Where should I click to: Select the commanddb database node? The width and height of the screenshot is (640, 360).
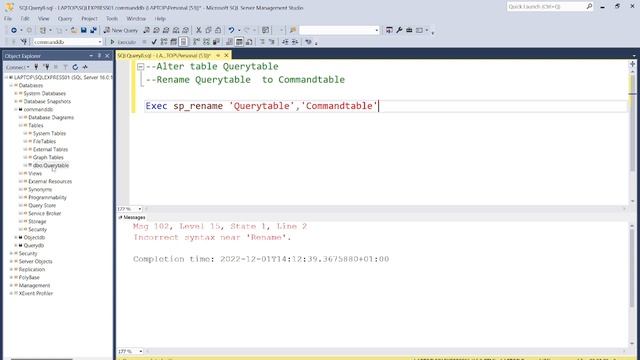pos(38,109)
